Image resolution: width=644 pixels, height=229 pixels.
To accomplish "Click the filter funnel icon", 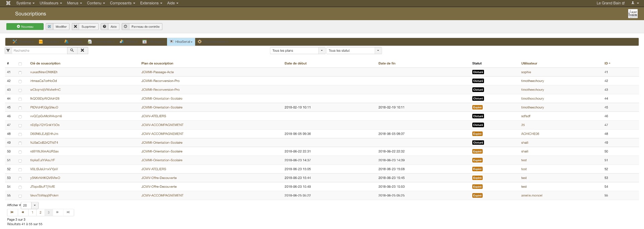I will coord(8,50).
